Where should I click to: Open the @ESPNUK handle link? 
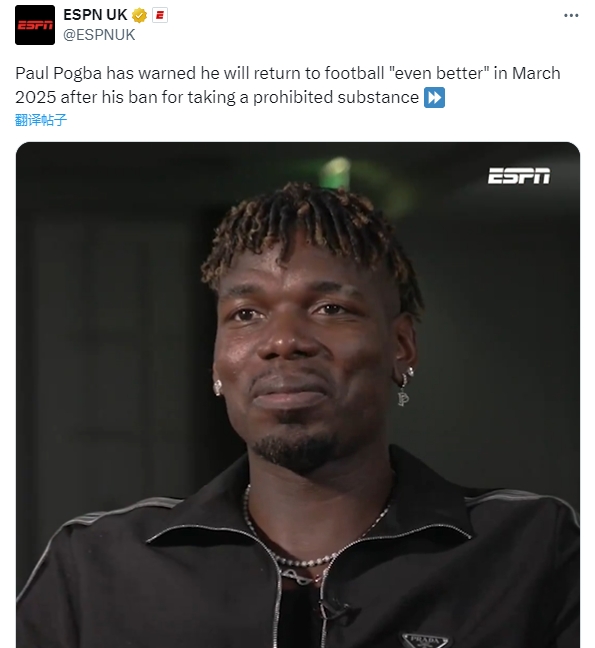[x=99, y=35]
